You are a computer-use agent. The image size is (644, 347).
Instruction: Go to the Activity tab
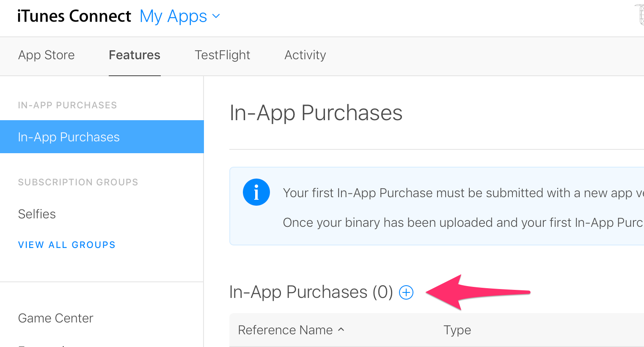pos(305,55)
